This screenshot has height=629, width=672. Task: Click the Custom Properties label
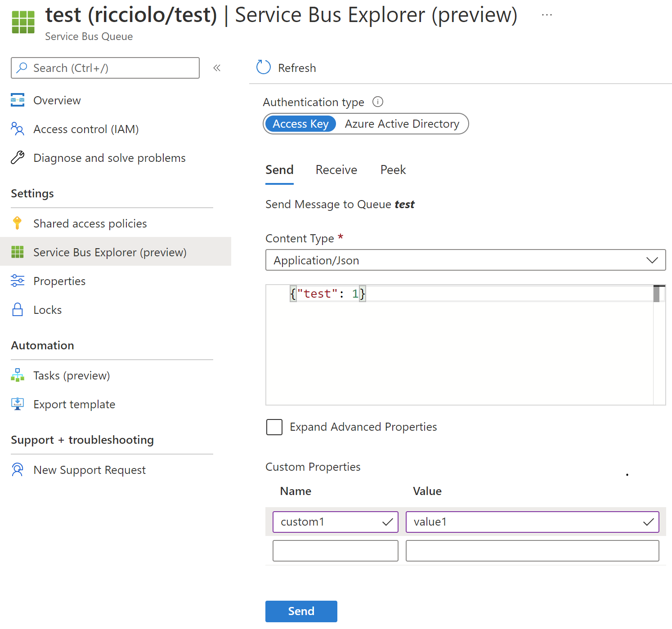coord(313,467)
